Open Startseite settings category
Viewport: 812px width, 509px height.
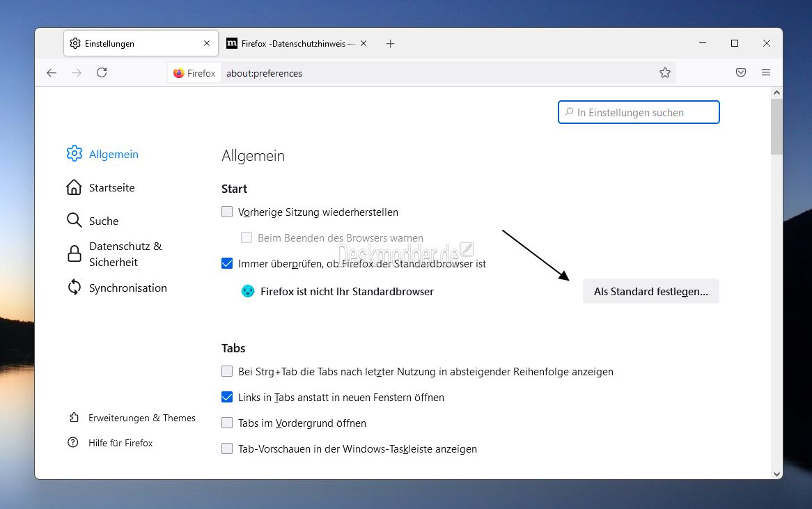pos(111,187)
